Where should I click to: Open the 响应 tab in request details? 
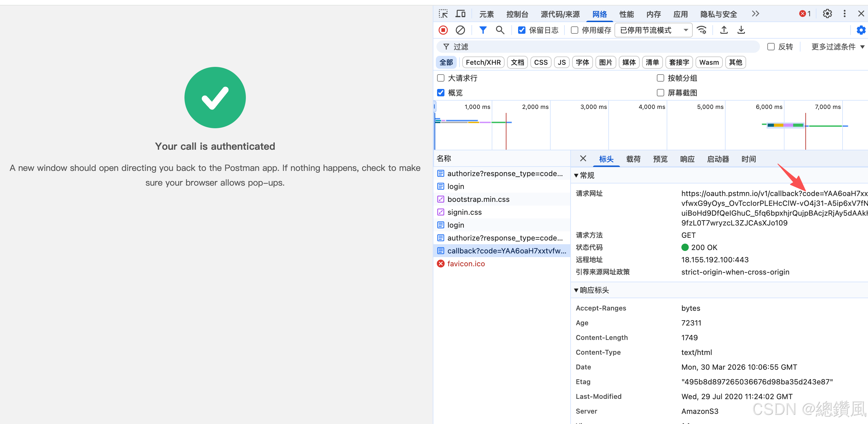tap(687, 159)
